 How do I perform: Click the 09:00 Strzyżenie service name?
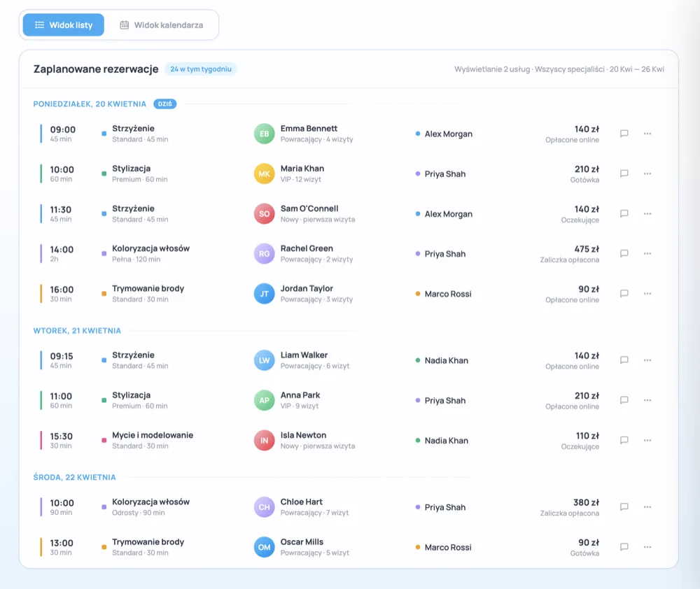point(133,129)
